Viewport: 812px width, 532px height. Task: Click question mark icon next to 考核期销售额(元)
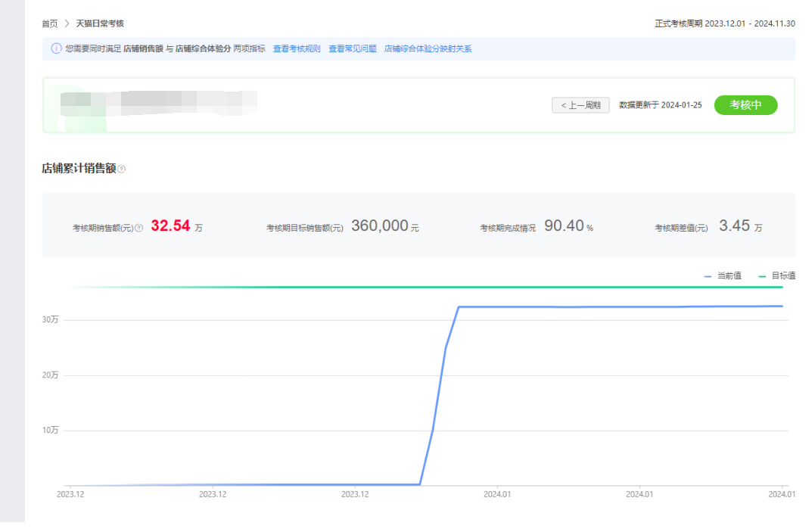(x=138, y=228)
